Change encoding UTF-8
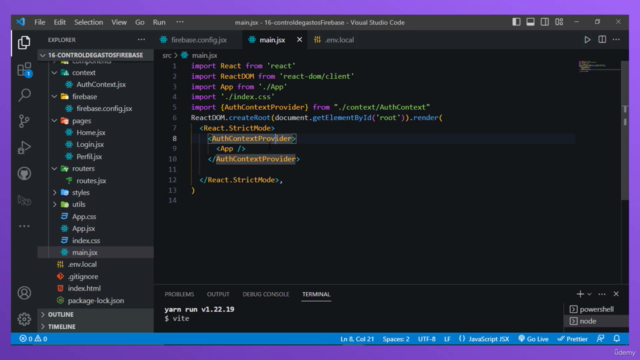 427,339
